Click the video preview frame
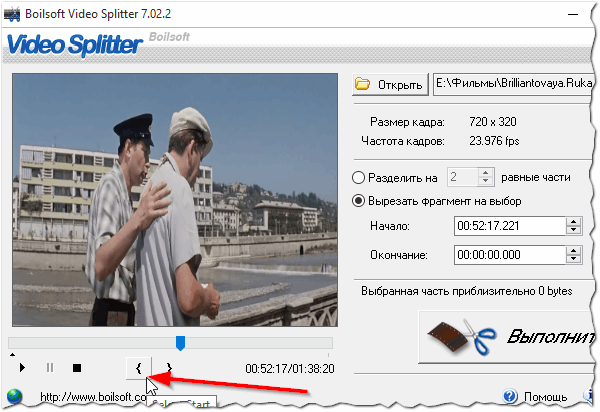 click(175, 200)
